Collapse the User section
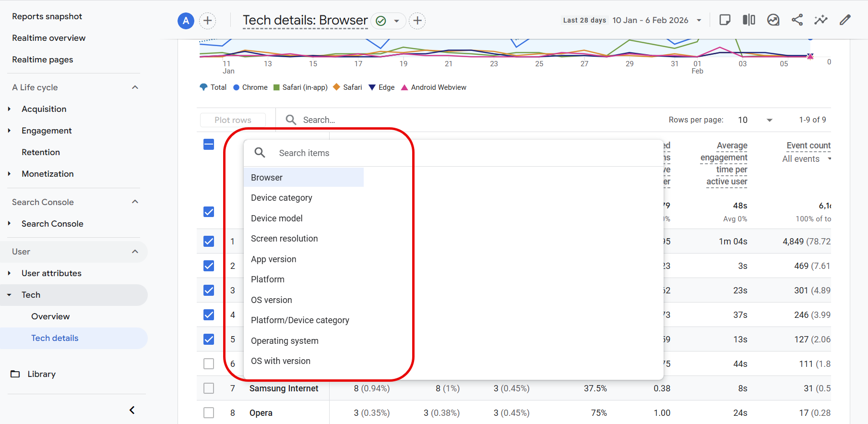The width and height of the screenshot is (868, 424). [135, 252]
